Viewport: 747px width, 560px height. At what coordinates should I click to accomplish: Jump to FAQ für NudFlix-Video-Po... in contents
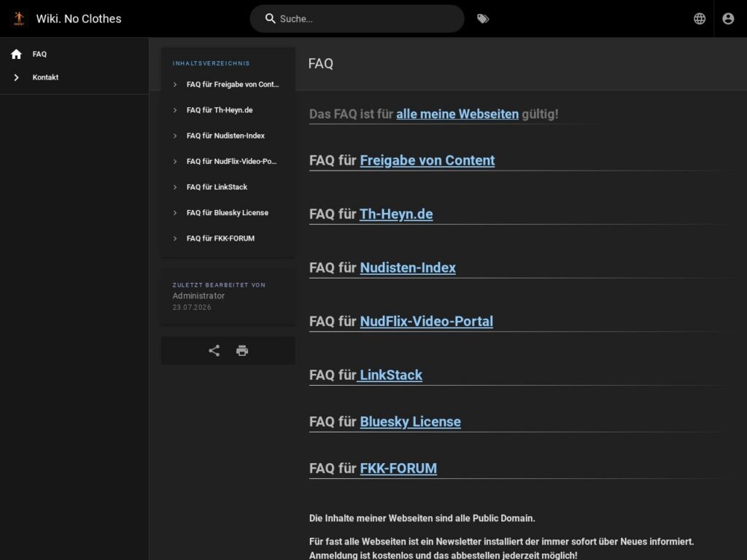tap(231, 161)
